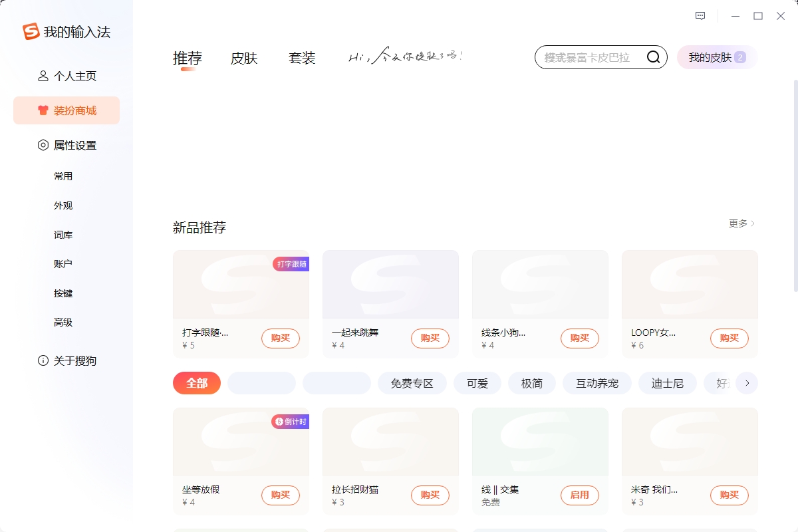Open 关于搜狗 info page
Screen dimensions: 798x532
[x=66, y=360]
